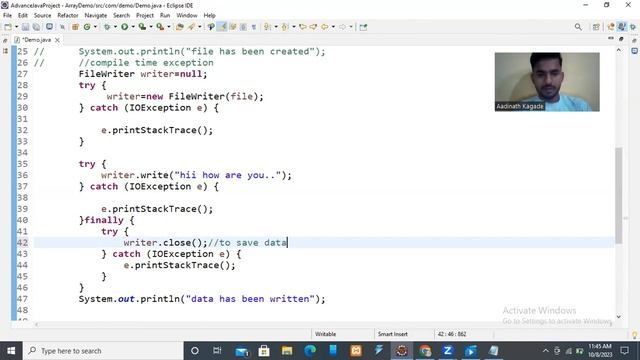The height and width of the screenshot is (360, 640).
Task: Expand the Back navigation dropdown
Action: (x=333, y=27)
